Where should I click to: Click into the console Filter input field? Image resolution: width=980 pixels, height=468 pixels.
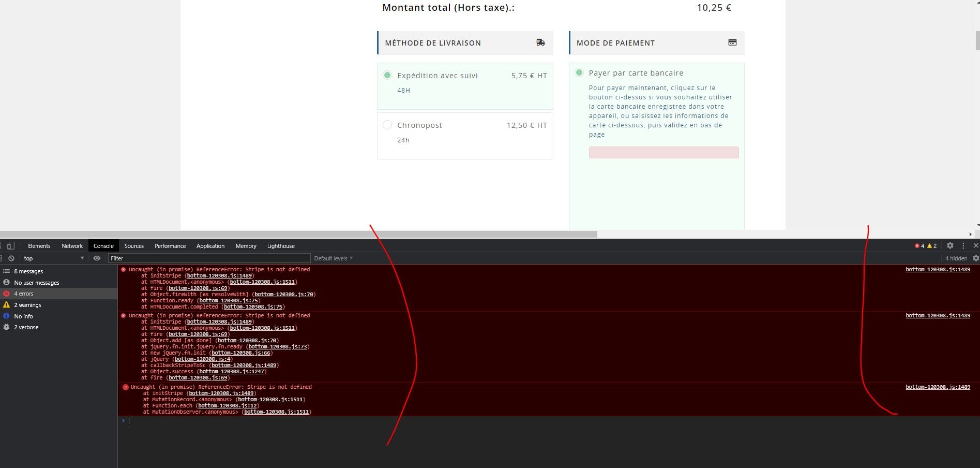coord(209,258)
